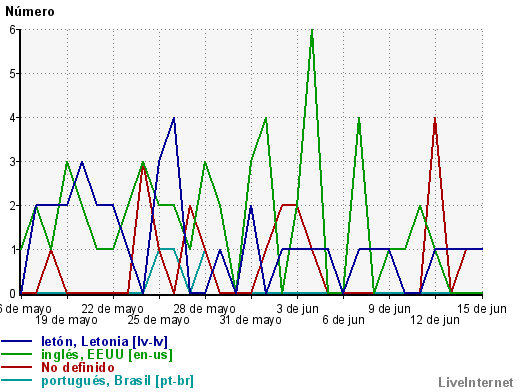Image resolution: width=520 pixels, height=392 pixels.
Task: Click the green inglés legend line swatch
Action: pyautogui.click(x=17, y=354)
